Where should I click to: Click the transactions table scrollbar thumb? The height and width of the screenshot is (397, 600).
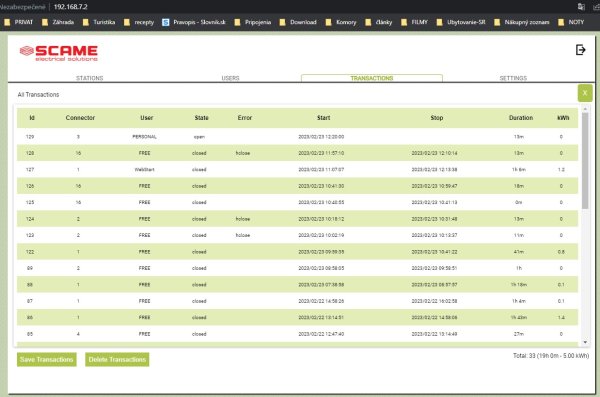pyautogui.click(x=585, y=161)
